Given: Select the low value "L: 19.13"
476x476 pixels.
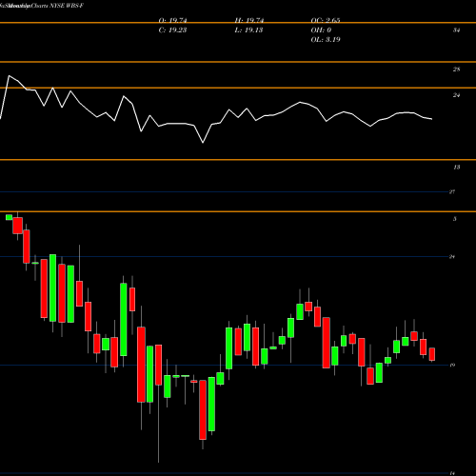Looking at the screenshot, I should pyautogui.click(x=248, y=30).
